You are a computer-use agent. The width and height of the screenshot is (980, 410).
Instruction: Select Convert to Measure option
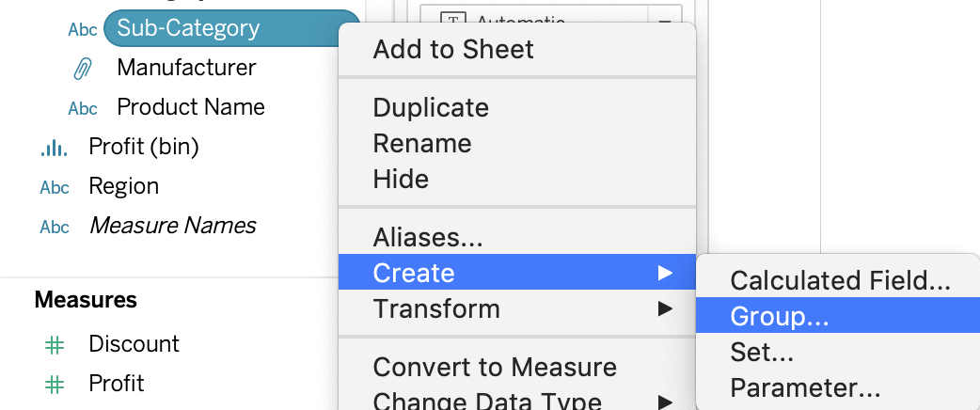click(495, 366)
